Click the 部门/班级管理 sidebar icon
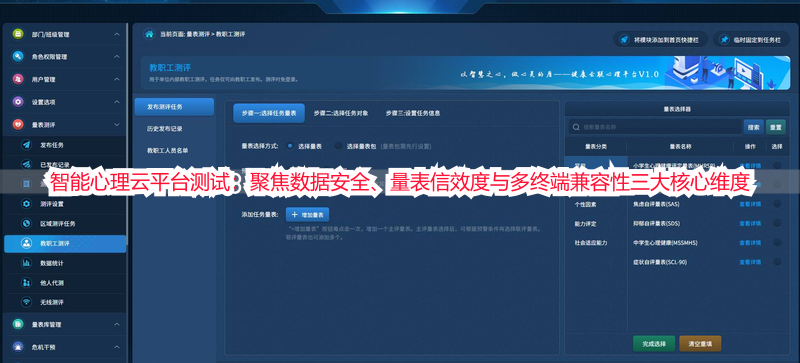 point(18,34)
